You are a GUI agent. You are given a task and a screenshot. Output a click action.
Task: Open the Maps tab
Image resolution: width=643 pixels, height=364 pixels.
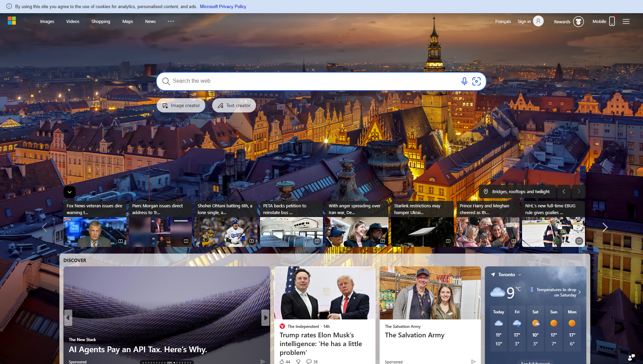click(128, 21)
